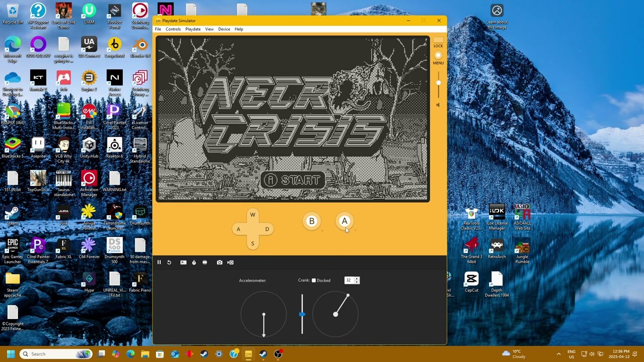The width and height of the screenshot is (644, 362).
Task: Select the itch desktop icon
Action: (x=63, y=81)
